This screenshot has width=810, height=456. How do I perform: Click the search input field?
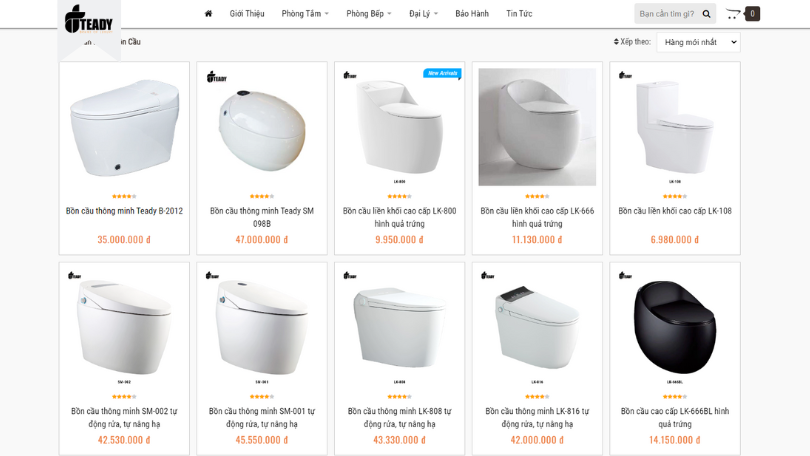coord(666,14)
